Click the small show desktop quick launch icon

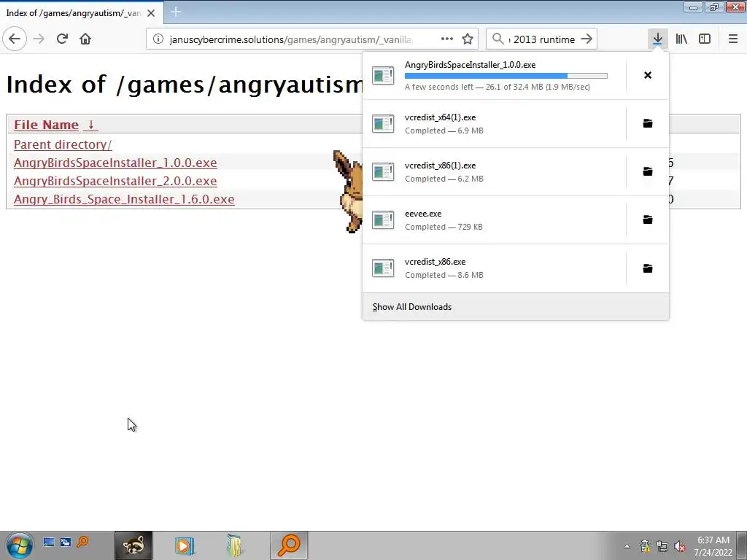49,542
